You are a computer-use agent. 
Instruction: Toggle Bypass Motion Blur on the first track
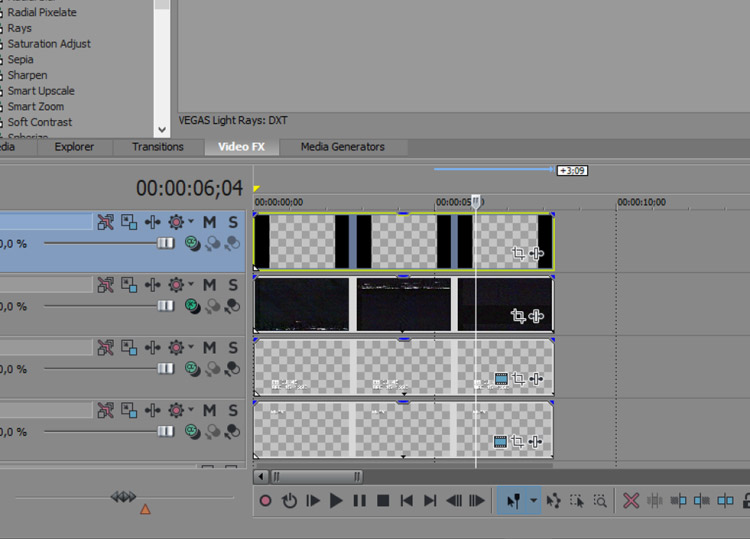105,222
